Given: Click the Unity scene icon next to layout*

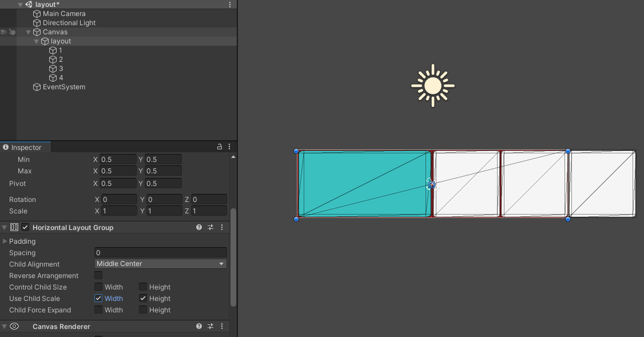Looking at the screenshot, I should (29, 5).
